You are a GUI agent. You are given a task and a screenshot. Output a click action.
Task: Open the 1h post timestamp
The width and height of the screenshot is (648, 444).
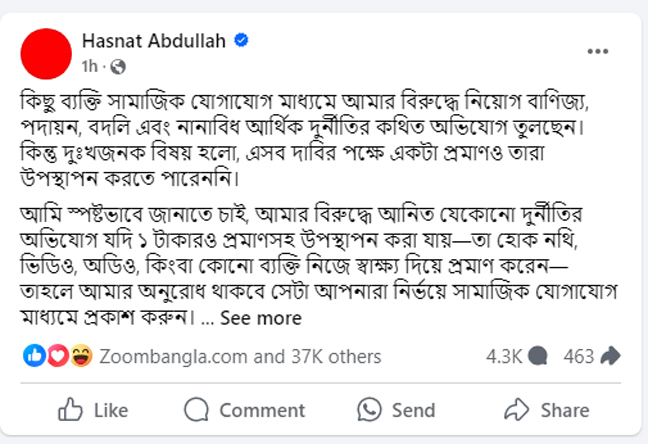click(x=89, y=66)
